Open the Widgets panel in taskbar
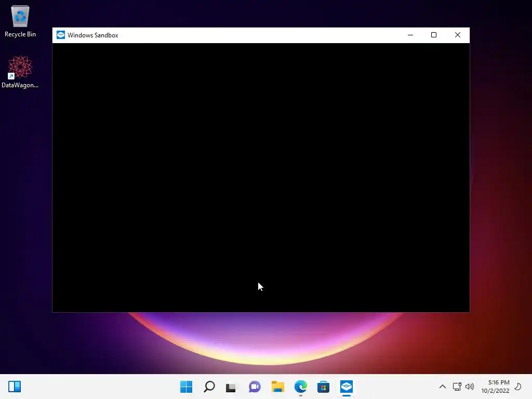 [15, 387]
